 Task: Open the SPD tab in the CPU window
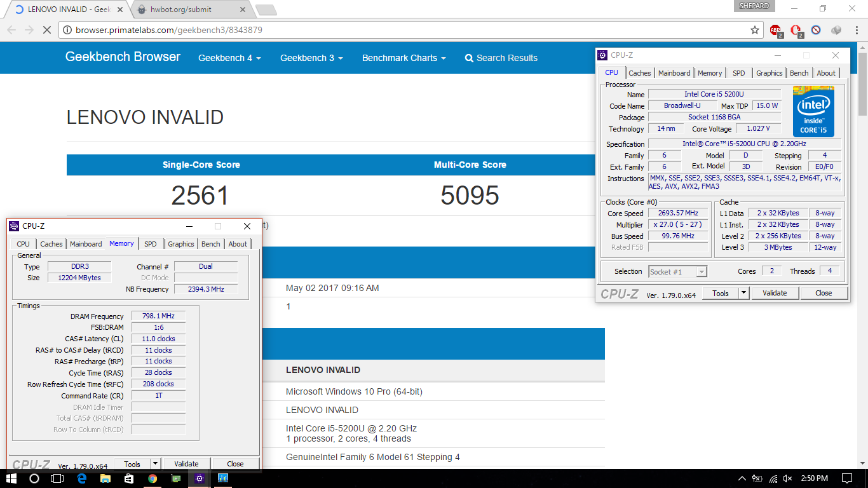click(739, 73)
